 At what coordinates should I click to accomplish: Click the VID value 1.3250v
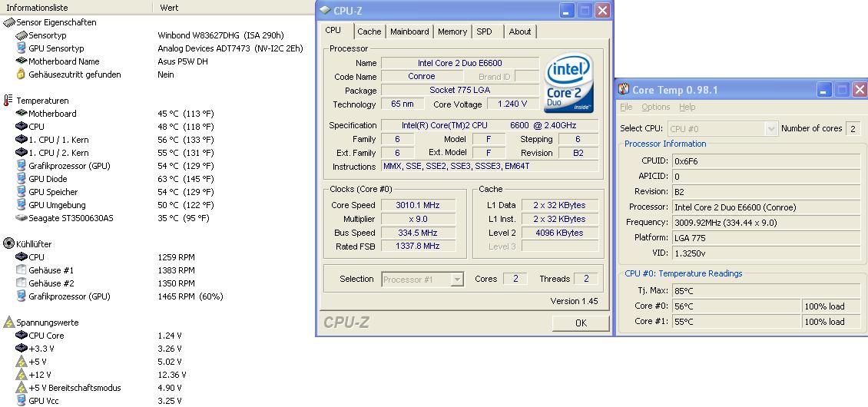767,253
